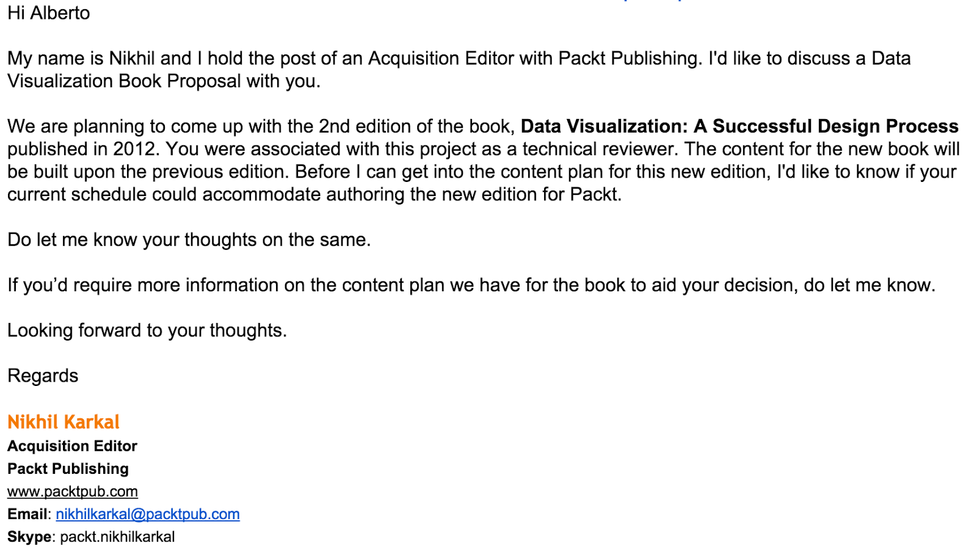Screen dimensions: 977x560
Task: Click the bold 'Email' label in signature
Action: click(27, 514)
